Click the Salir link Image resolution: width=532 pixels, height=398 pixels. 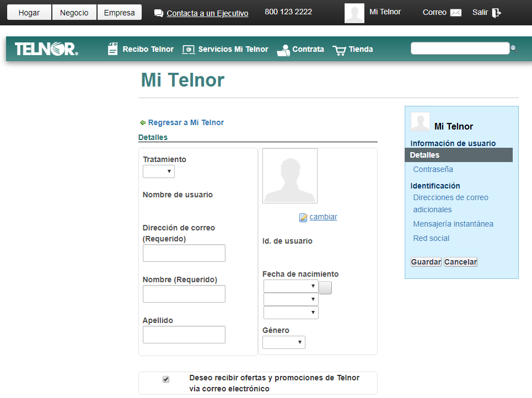click(480, 12)
